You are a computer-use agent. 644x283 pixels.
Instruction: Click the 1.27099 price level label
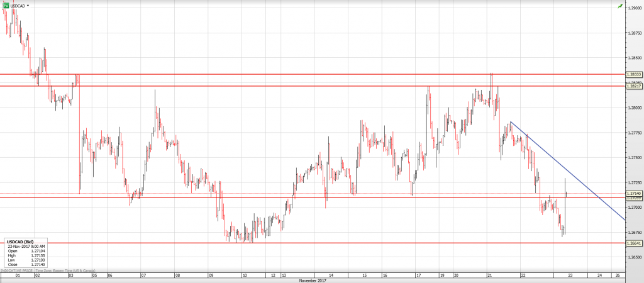(634, 198)
